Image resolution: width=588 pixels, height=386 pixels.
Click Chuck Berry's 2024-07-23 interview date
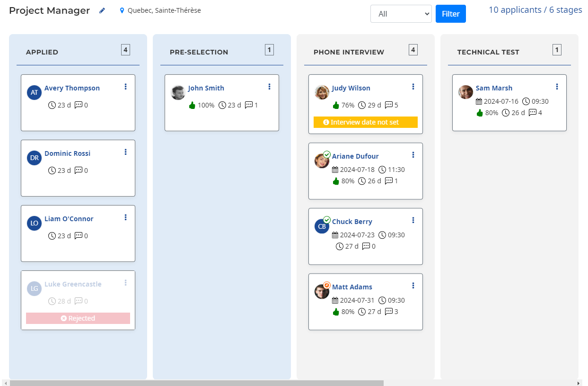pyautogui.click(x=357, y=235)
